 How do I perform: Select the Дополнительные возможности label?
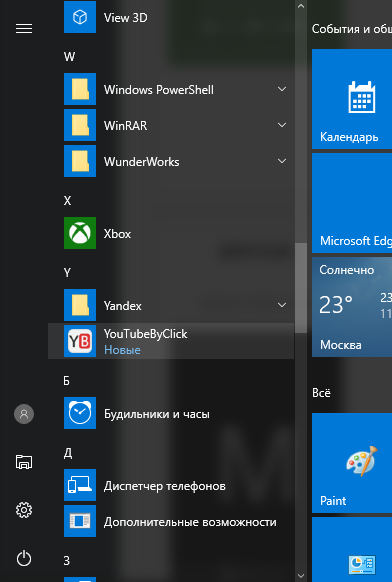190,522
